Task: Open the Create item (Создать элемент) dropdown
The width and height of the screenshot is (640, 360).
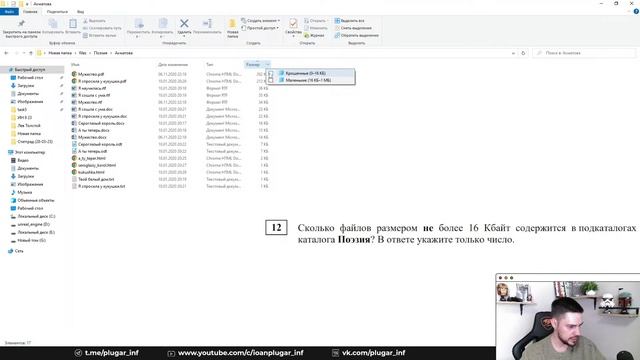Action: coord(260,20)
